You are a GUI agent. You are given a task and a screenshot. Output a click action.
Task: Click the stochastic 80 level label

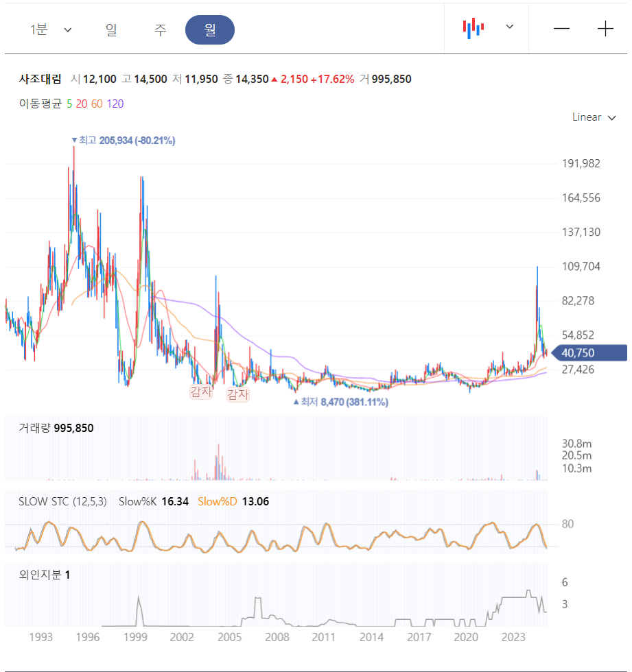(567, 524)
